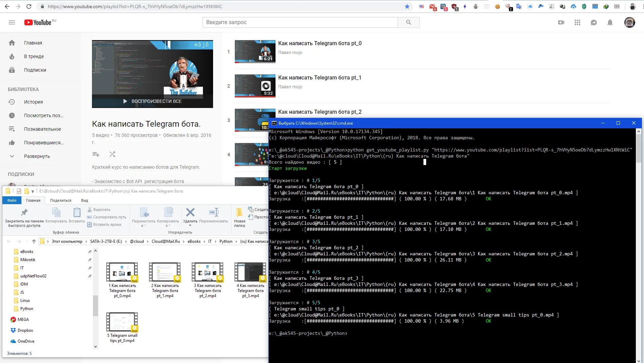Click Explorer navigation pane scroll down arrow

[95, 347]
